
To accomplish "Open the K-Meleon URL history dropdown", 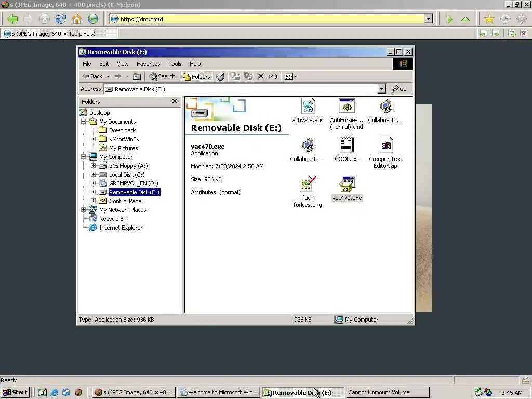I will (429, 19).
